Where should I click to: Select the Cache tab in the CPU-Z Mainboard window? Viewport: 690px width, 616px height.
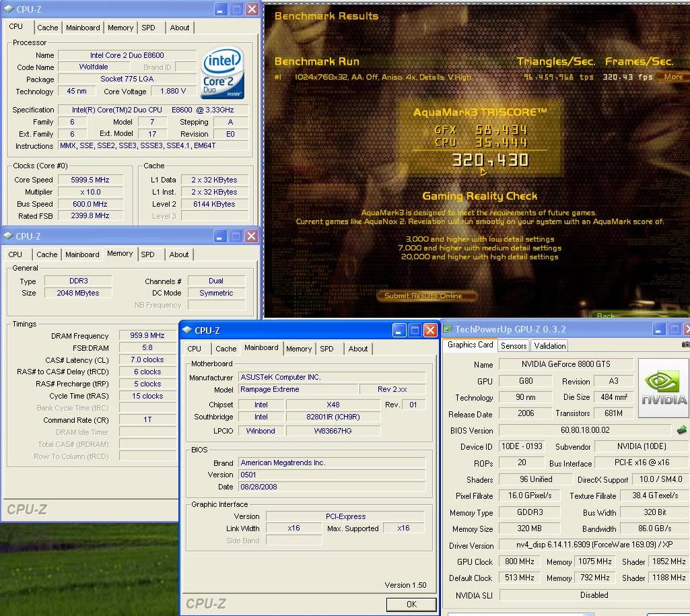[226, 349]
